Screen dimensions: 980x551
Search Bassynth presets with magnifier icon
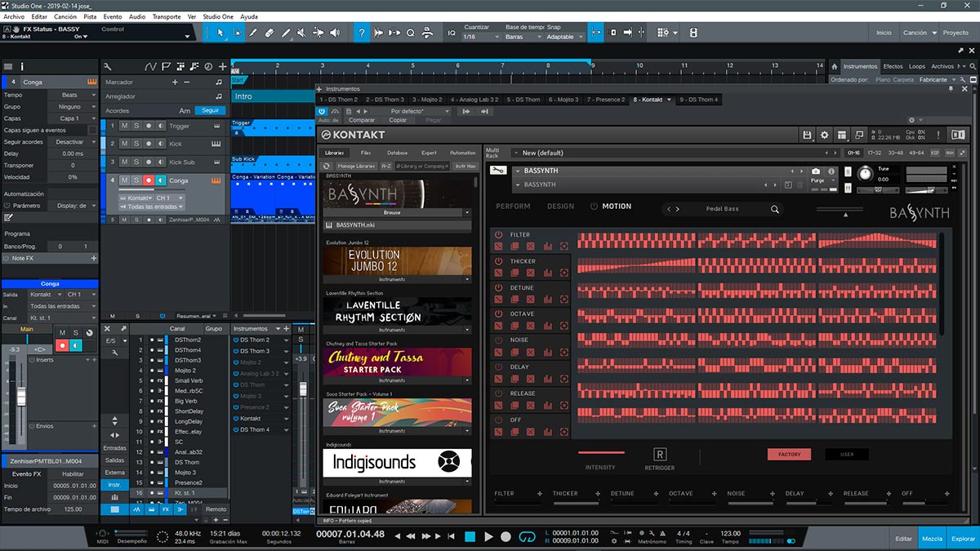click(x=775, y=209)
